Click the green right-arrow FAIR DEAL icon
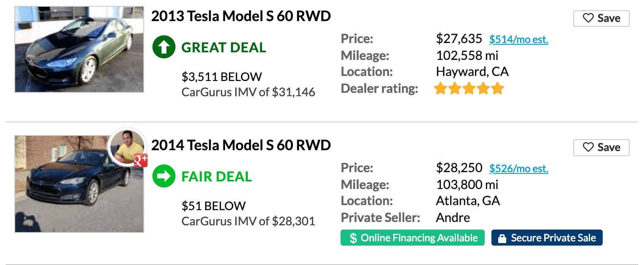644x265 pixels. (x=164, y=176)
